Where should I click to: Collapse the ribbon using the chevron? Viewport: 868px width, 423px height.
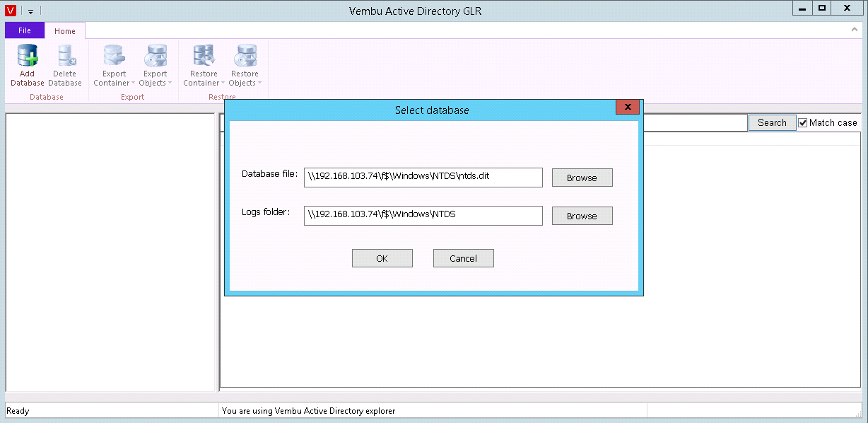[855, 30]
